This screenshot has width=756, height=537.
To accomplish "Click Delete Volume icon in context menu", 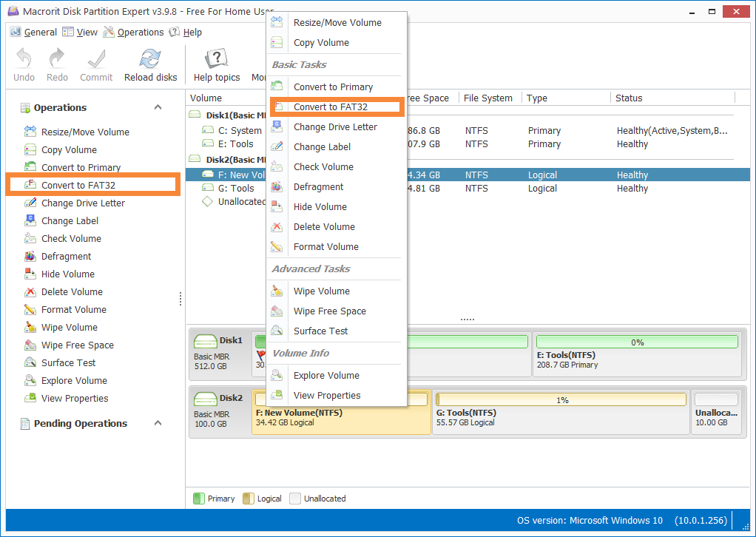I will point(277,226).
